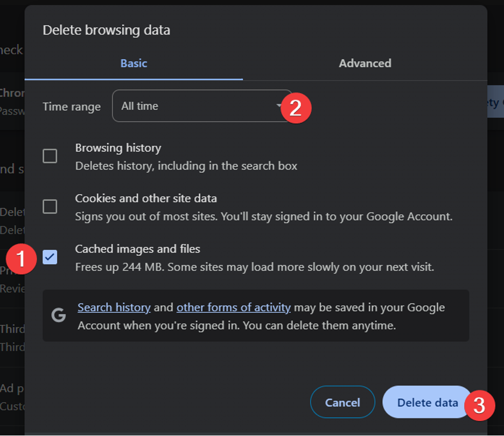Open the Search history link
The height and width of the screenshot is (436, 504).
click(x=114, y=307)
